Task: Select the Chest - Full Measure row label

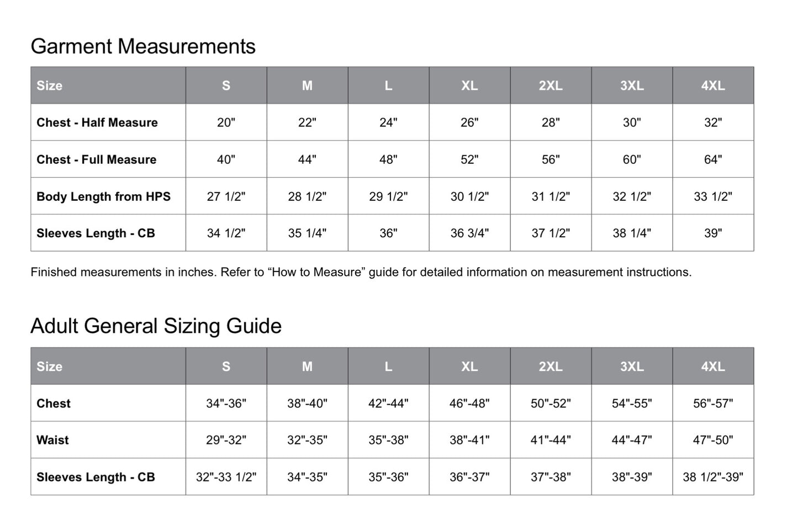Action: (x=97, y=159)
